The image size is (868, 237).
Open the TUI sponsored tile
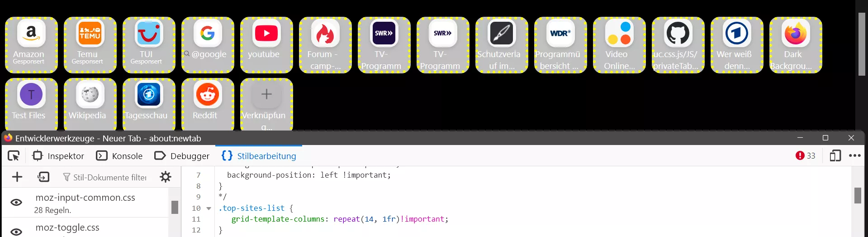(x=149, y=45)
